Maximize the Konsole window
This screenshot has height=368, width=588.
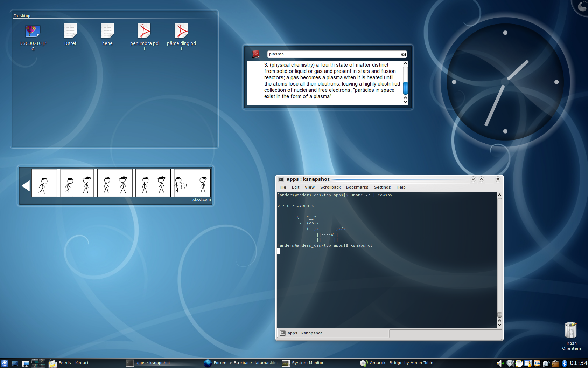pyautogui.click(x=482, y=179)
